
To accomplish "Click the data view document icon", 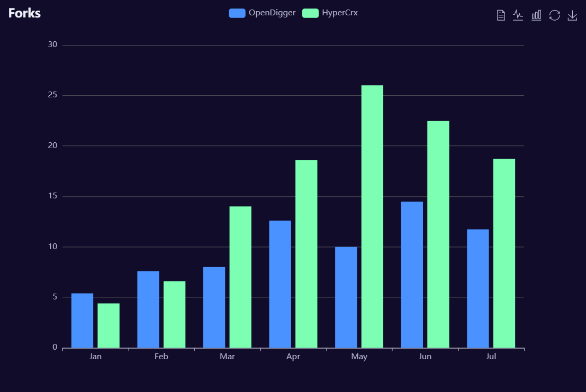I will click(500, 15).
